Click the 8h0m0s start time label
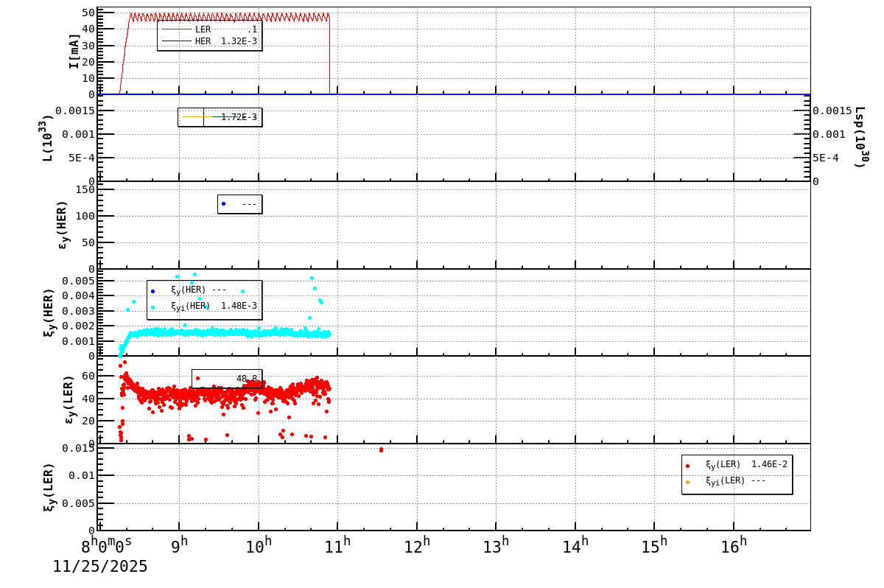Image resolution: width=884 pixels, height=588 pixels. pyautogui.click(x=106, y=547)
